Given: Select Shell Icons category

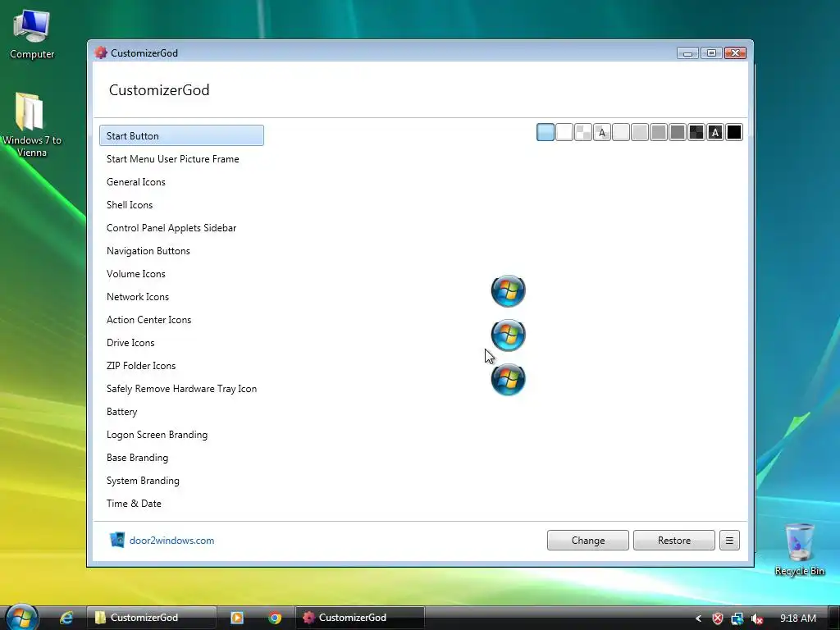Looking at the screenshot, I should pyautogui.click(x=130, y=205).
